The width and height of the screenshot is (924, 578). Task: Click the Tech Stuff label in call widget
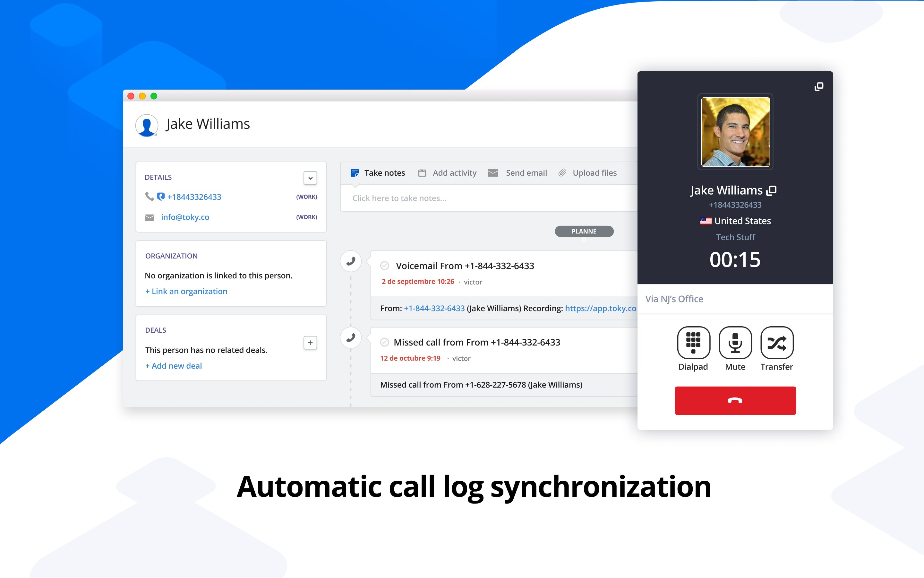click(735, 237)
